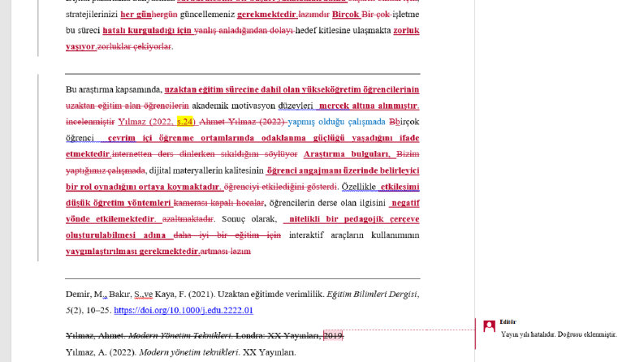Click the deleted phrase 'internetten ders dinlerken sıkıldığını söylüyor'
Viewport: 644px width, 362px height.
(205, 154)
